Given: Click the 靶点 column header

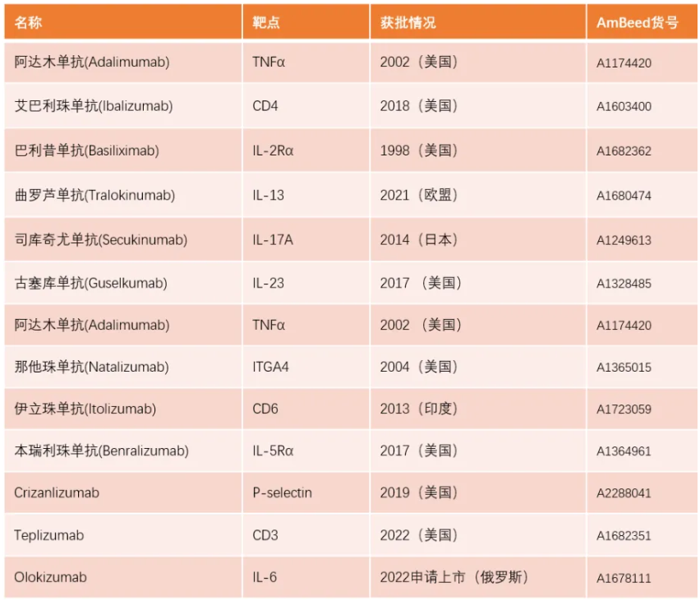Looking at the screenshot, I should click(266, 22).
